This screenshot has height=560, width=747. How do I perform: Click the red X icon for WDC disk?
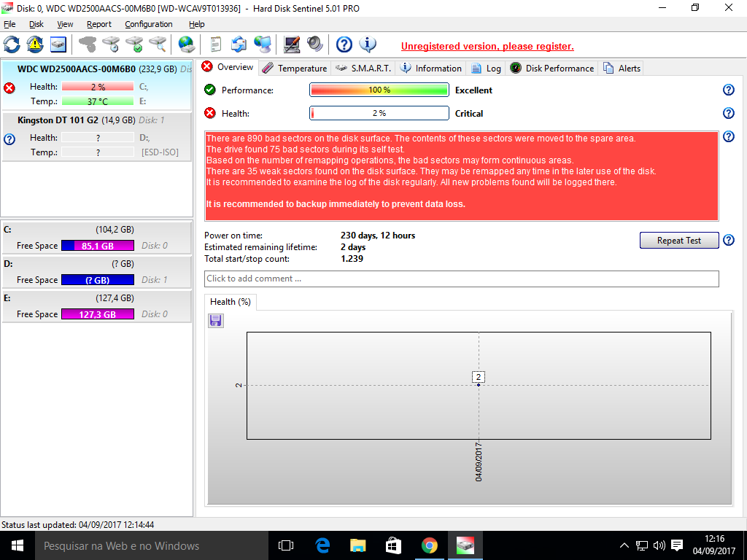pyautogui.click(x=9, y=88)
